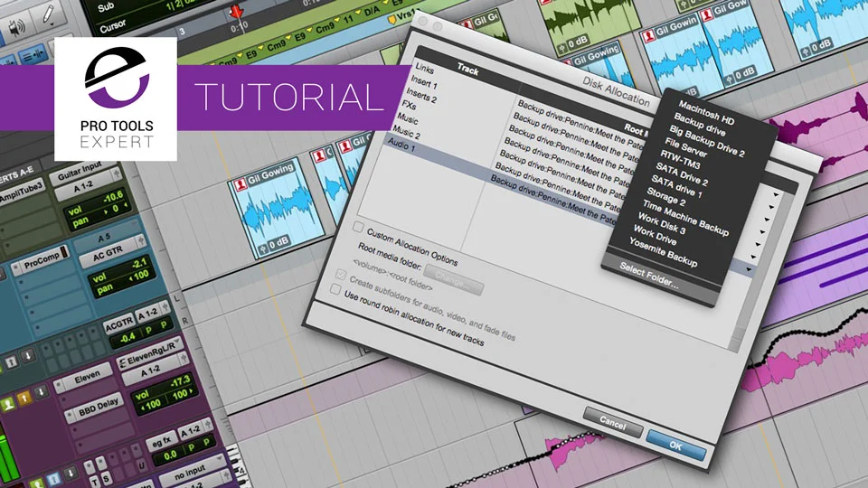The width and height of the screenshot is (868, 488).
Task: Select the Insert 1 track row
Action: pos(423,82)
